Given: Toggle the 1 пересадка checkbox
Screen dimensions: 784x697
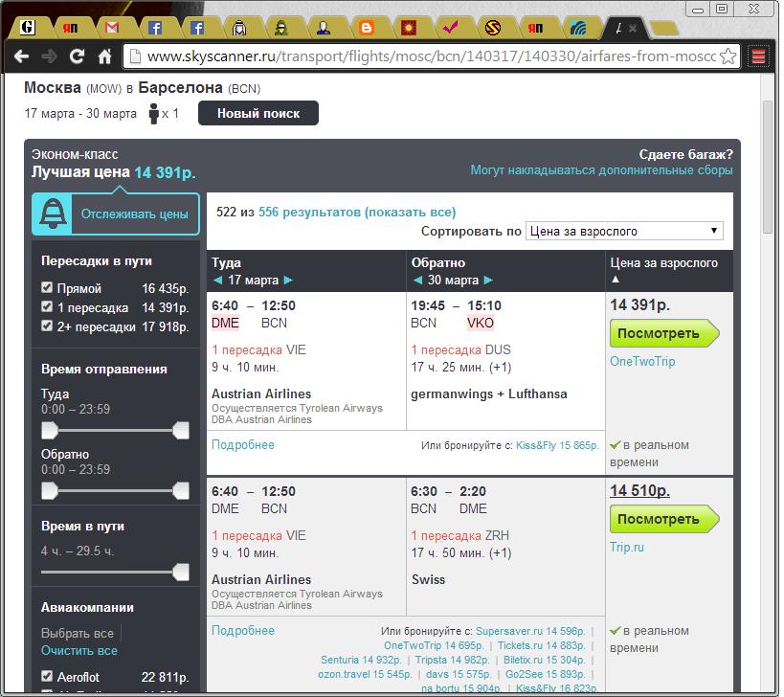Looking at the screenshot, I should 48,307.
